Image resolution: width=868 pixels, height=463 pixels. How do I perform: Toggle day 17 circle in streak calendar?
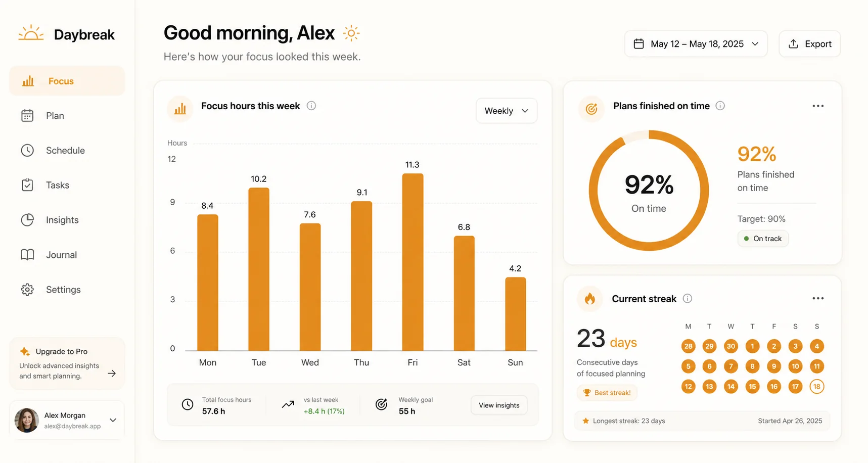pos(795,386)
